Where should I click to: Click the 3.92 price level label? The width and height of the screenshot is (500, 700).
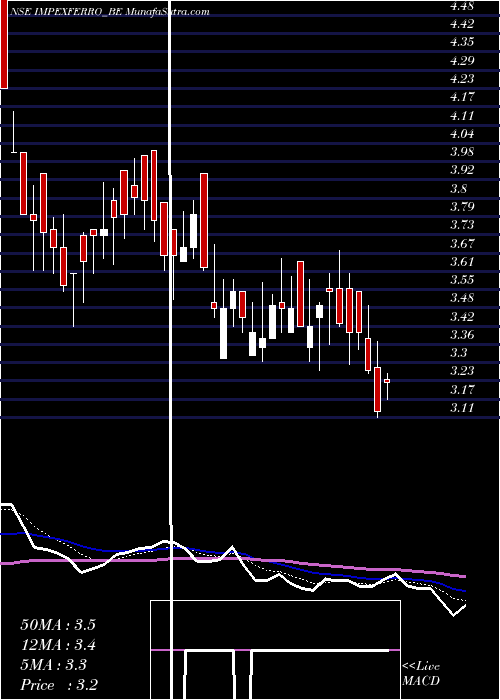462,170
